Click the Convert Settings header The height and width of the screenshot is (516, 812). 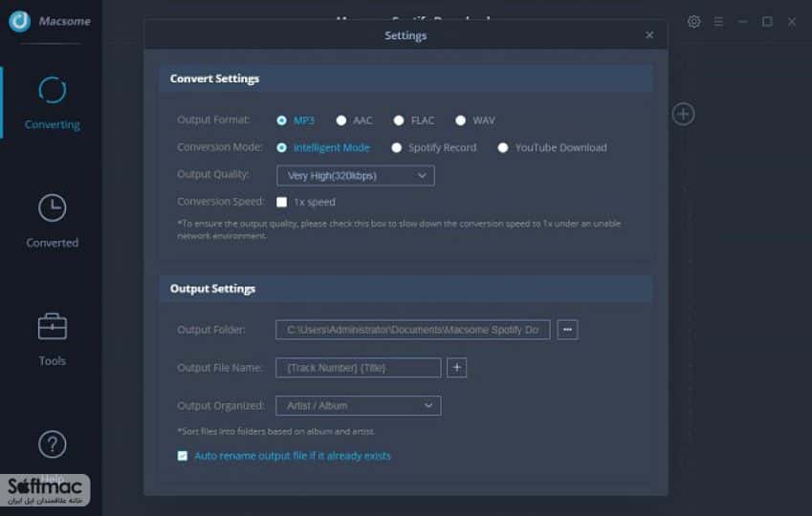[406, 78]
